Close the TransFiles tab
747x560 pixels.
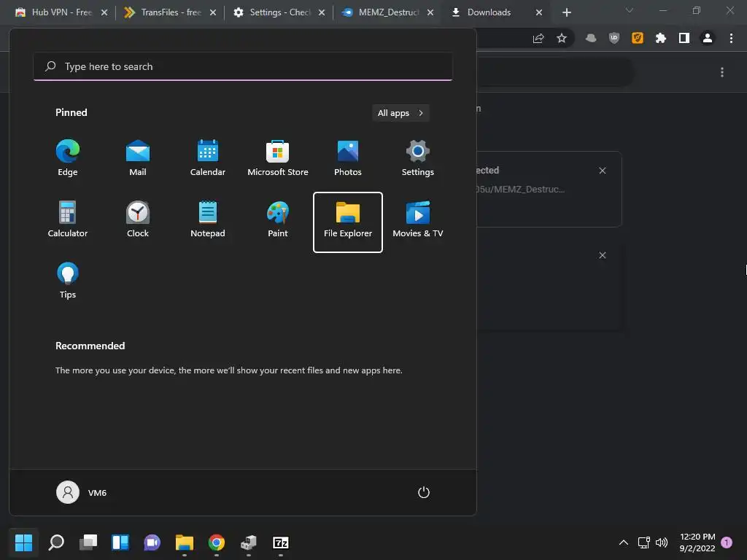(x=213, y=12)
